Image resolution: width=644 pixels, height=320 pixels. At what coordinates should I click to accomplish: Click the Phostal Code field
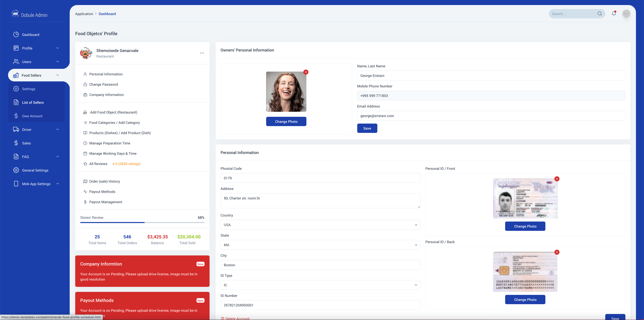pos(320,178)
